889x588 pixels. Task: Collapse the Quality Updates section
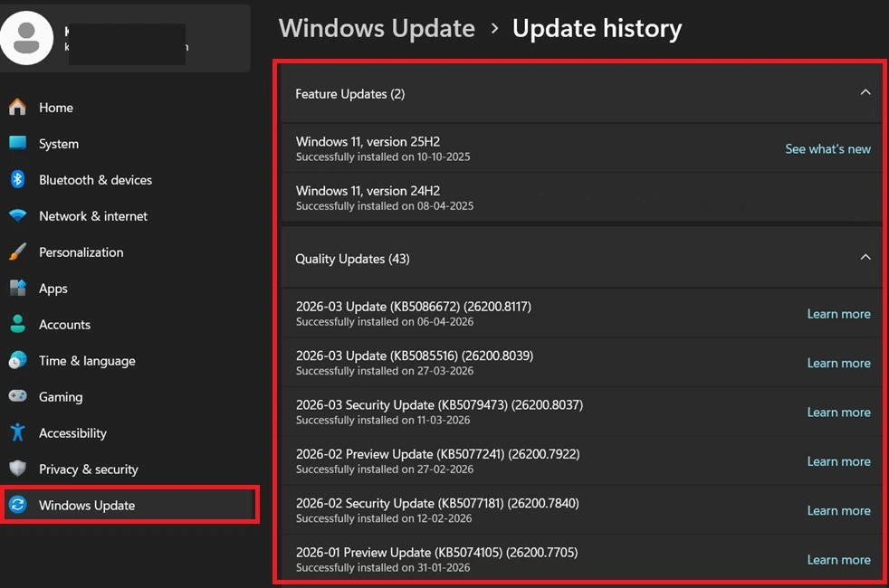coord(865,257)
